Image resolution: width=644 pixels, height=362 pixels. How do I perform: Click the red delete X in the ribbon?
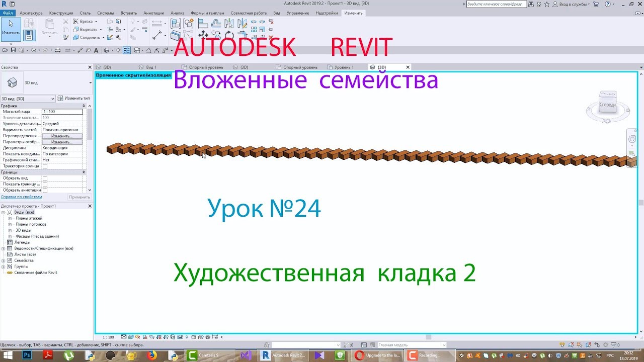coord(270,37)
